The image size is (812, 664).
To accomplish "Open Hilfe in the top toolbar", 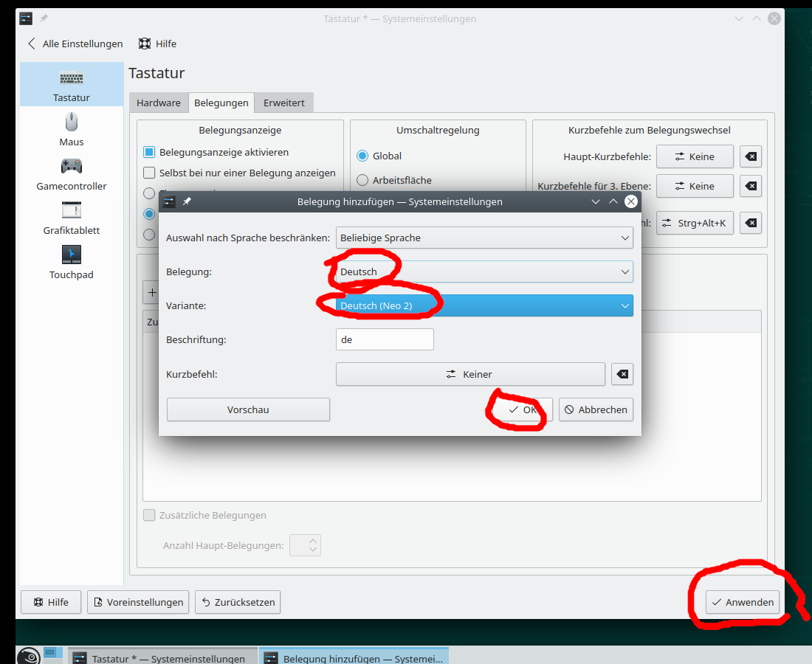I will pyautogui.click(x=157, y=44).
